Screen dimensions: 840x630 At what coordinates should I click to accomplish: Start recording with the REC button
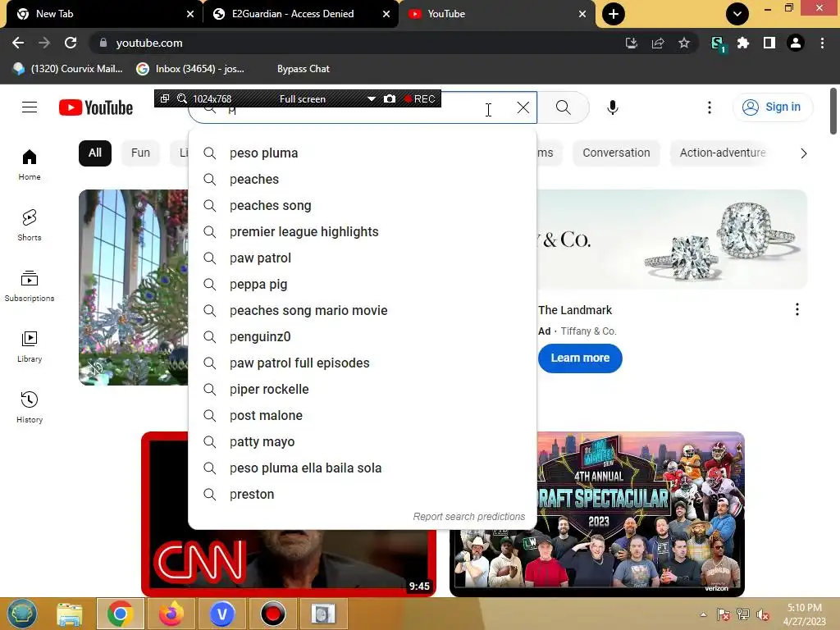tap(420, 99)
